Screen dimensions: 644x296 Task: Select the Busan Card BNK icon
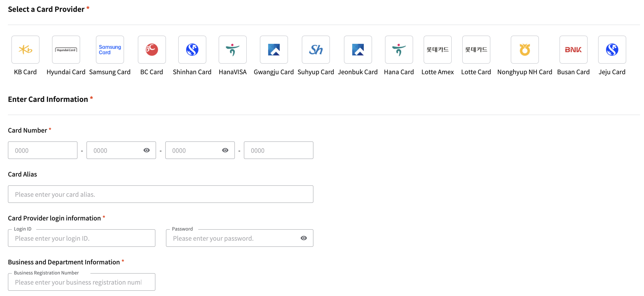(574, 49)
